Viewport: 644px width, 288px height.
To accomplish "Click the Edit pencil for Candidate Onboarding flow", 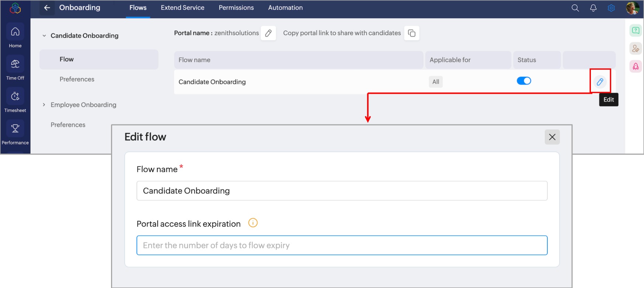I will click(x=600, y=82).
